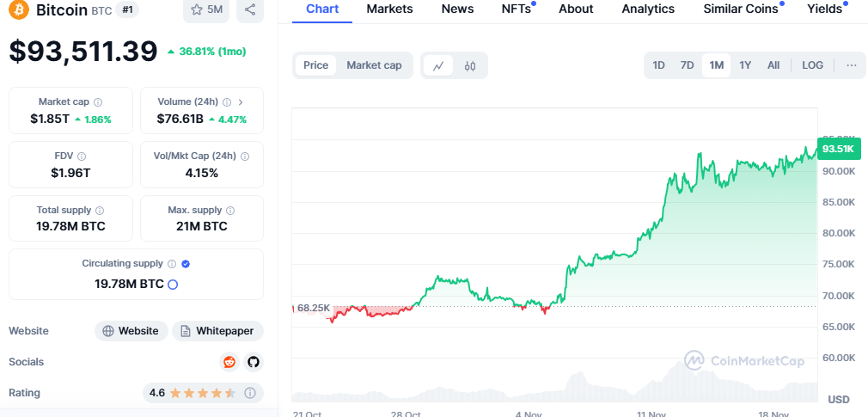
Task: Set chart range to 7D
Action: coord(687,65)
